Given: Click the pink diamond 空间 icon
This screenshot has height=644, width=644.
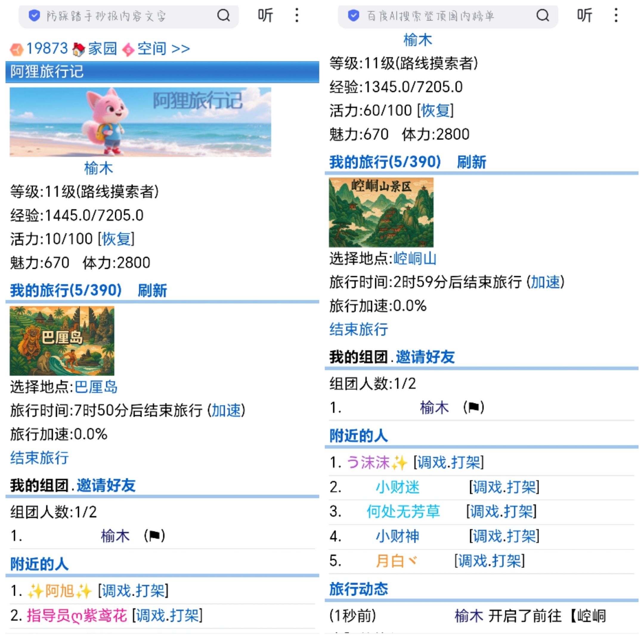Looking at the screenshot, I should pyautogui.click(x=128, y=50).
